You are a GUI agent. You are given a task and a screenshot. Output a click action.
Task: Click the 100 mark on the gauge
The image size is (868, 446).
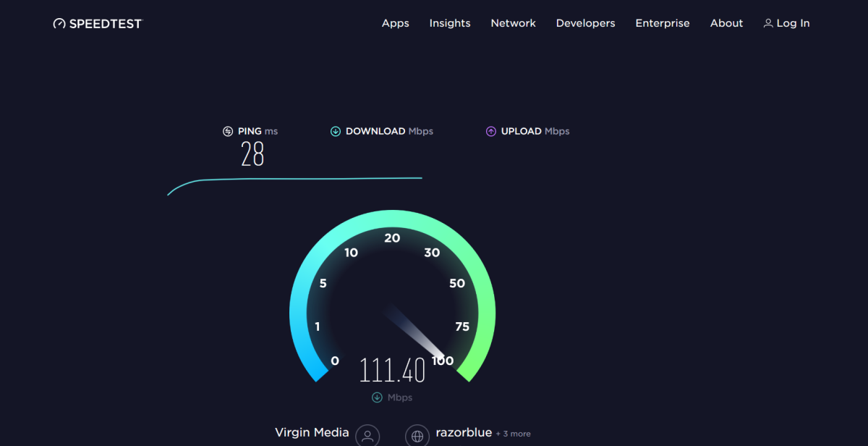pyautogui.click(x=443, y=361)
